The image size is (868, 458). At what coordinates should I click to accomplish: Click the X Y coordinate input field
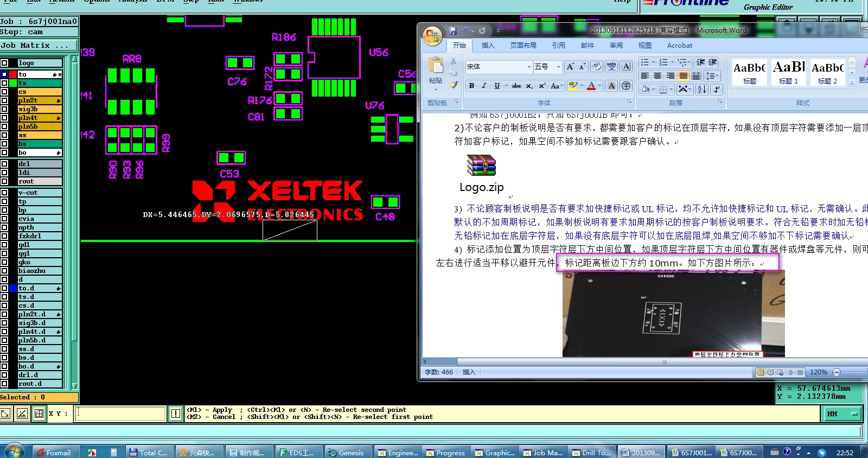[119, 414]
